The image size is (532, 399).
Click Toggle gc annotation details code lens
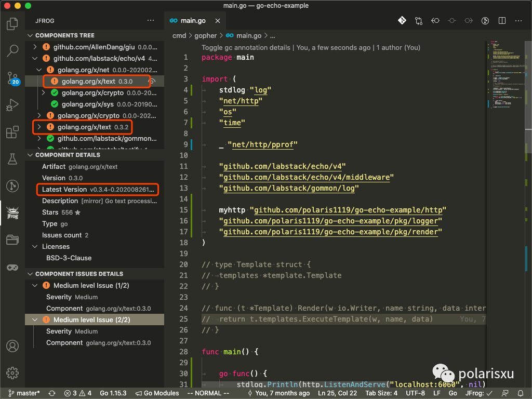246,47
